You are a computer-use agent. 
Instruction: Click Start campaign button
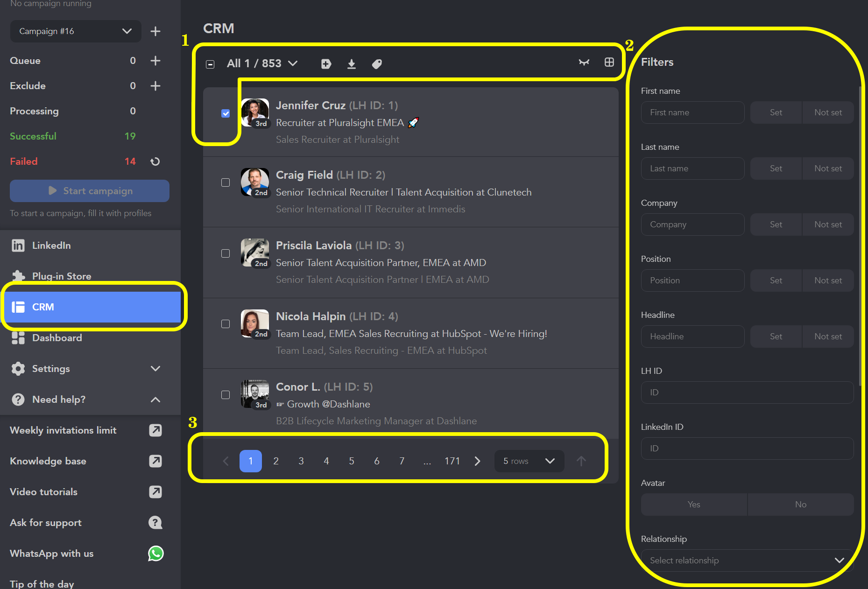[x=90, y=191]
